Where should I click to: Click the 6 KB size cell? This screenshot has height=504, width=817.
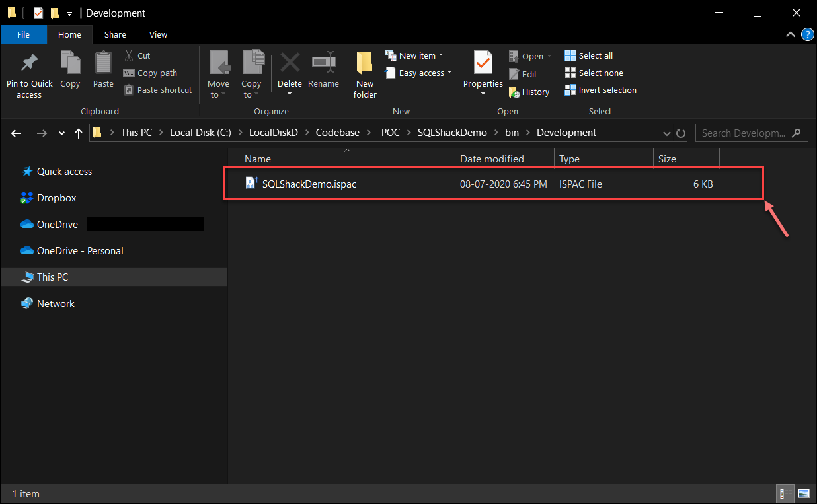click(x=703, y=184)
